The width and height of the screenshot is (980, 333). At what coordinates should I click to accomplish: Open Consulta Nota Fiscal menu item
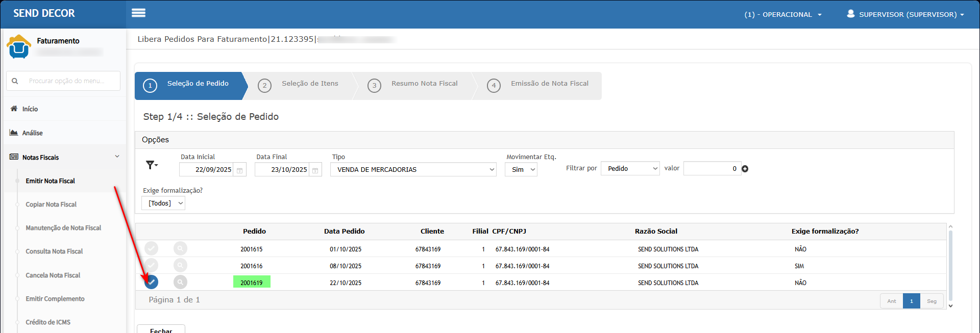[54, 251]
